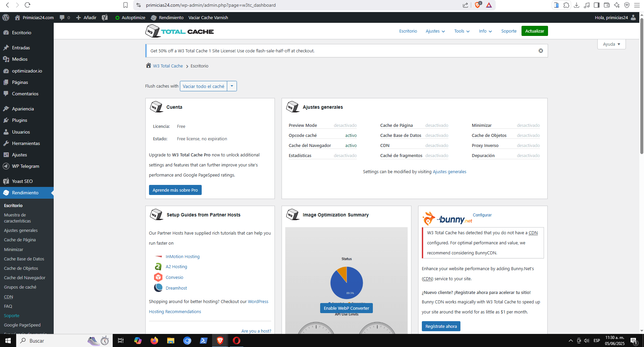The width and height of the screenshot is (644, 347).
Task: Open optimizador.io sidebar item
Action: point(27,71)
